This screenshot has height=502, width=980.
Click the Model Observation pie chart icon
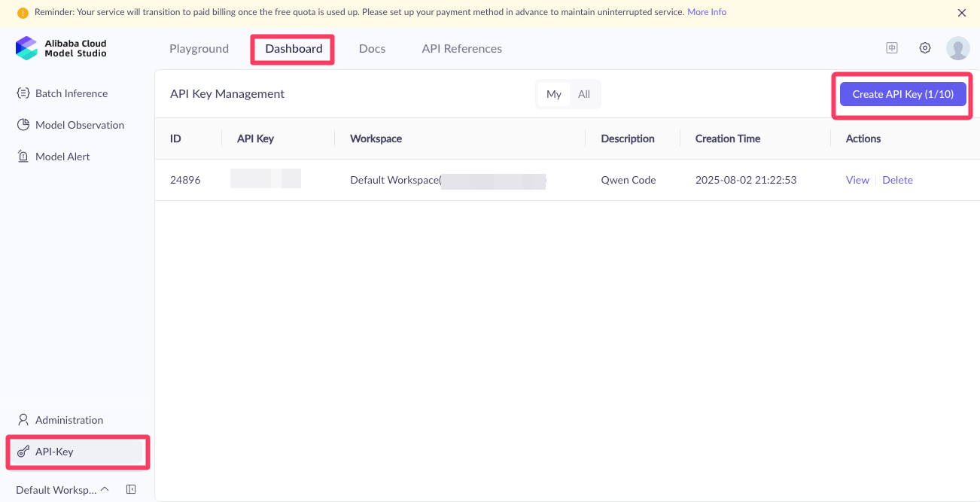23,125
